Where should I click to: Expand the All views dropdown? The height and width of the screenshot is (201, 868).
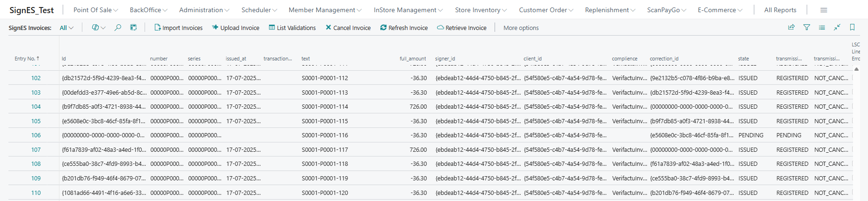[66, 28]
